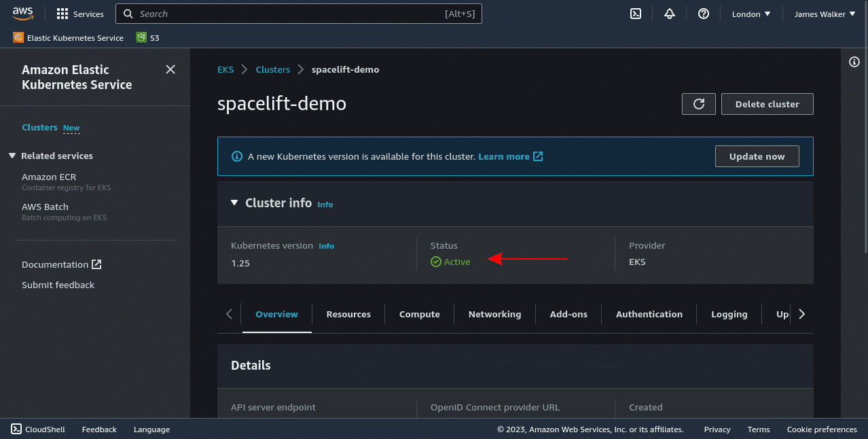Click the Active status value
The height and width of the screenshot is (439, 868).
(450, 262)
